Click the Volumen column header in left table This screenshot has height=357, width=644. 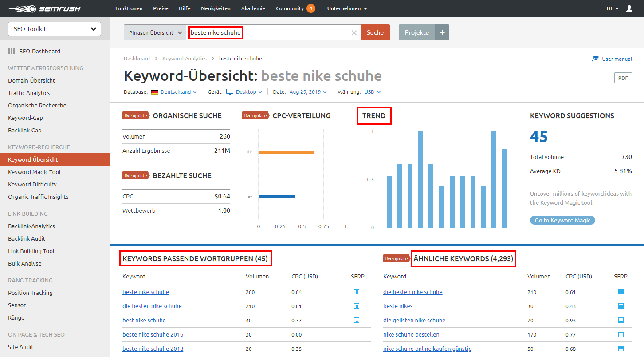tap(257, 276)
